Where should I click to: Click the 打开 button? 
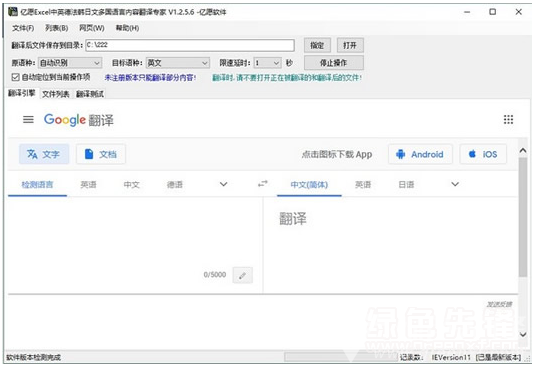[350, 45]
